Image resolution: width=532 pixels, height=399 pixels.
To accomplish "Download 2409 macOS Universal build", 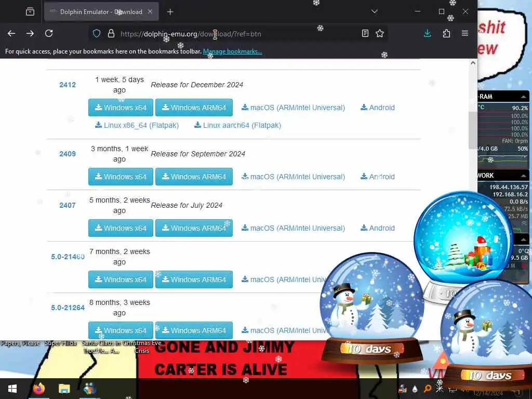I will 293,177.
